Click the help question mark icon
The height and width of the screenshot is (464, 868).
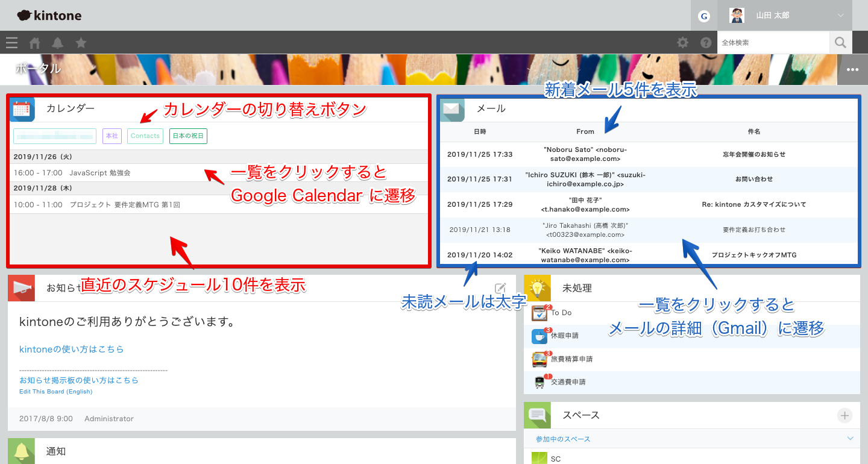point(706,43)
